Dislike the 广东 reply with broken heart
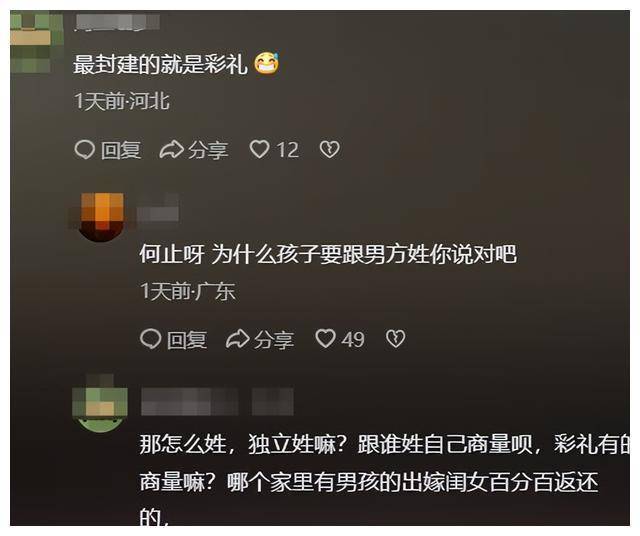Screen dimensions: 640x536 [x=396, y=339]
